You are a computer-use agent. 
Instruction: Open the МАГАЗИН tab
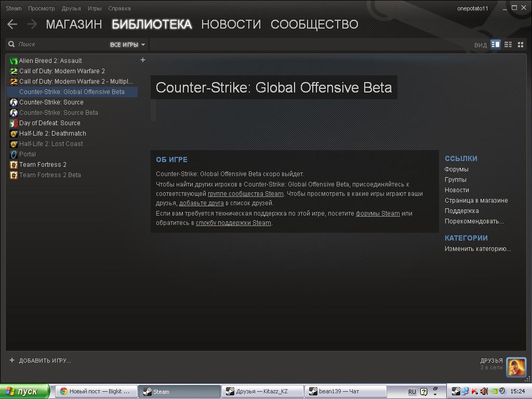coord(74,24)
